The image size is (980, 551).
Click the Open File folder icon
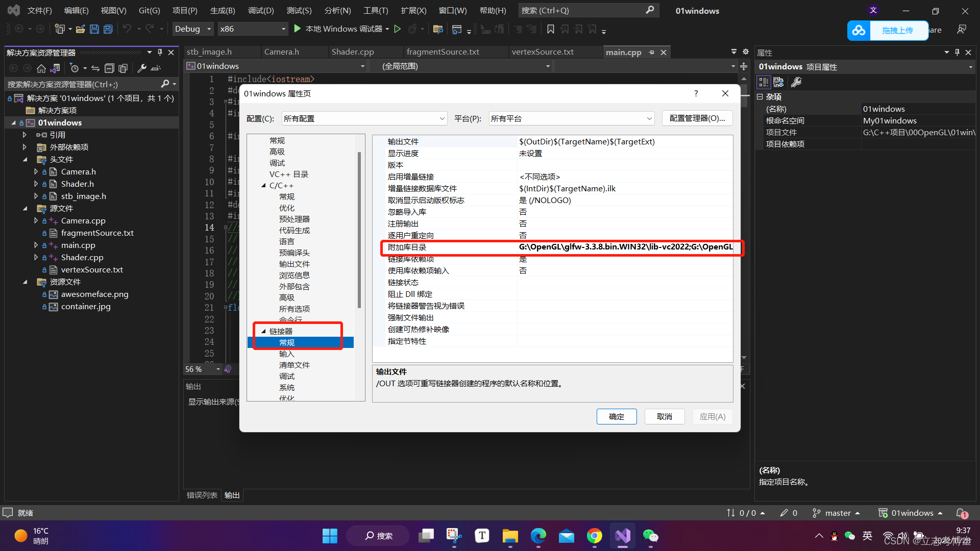(x=80, y=29)
